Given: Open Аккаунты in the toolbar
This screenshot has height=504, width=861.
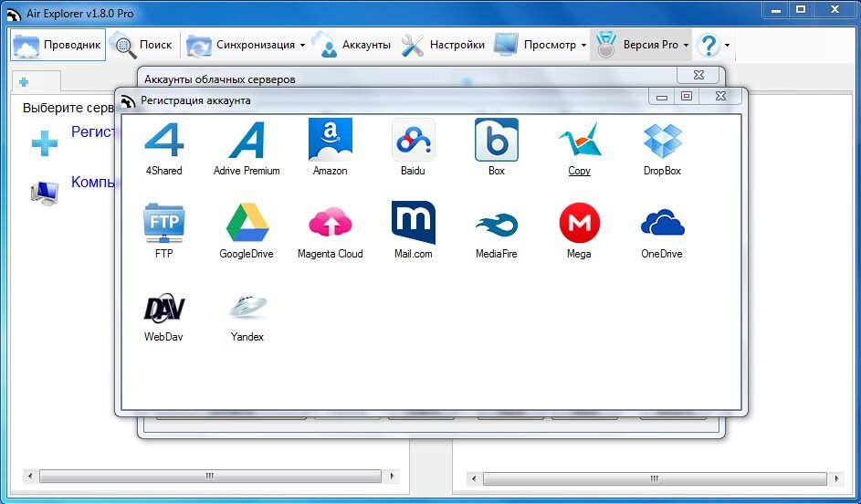Looking at the screenshot, I should pos(352,45).
